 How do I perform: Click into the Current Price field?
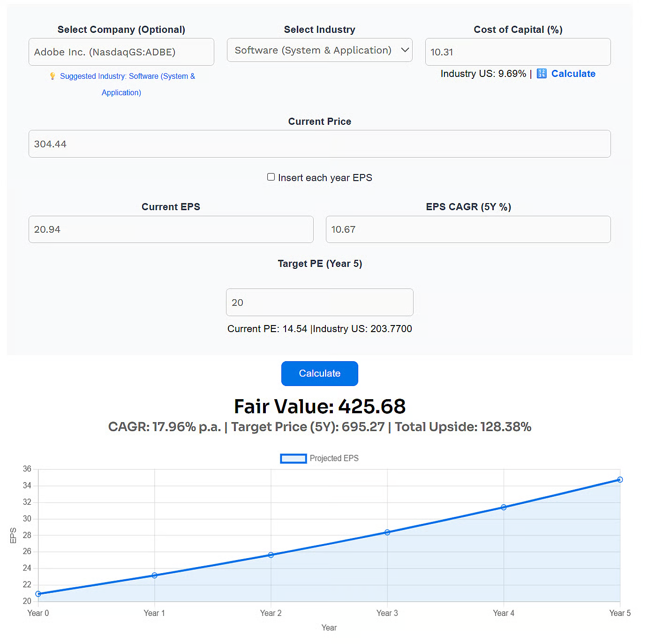tap(319, 144)
